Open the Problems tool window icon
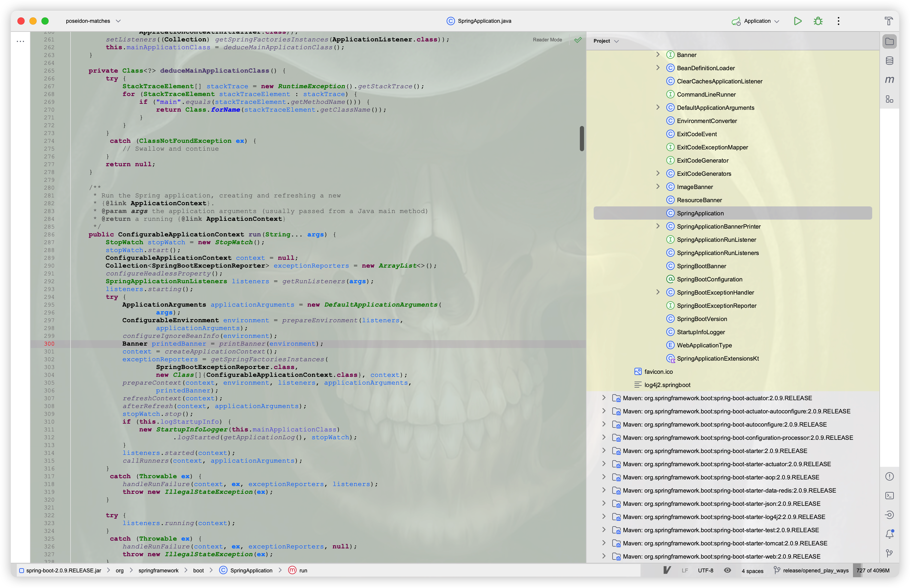This screenshot has height=588, width=910. click(889, 476)
